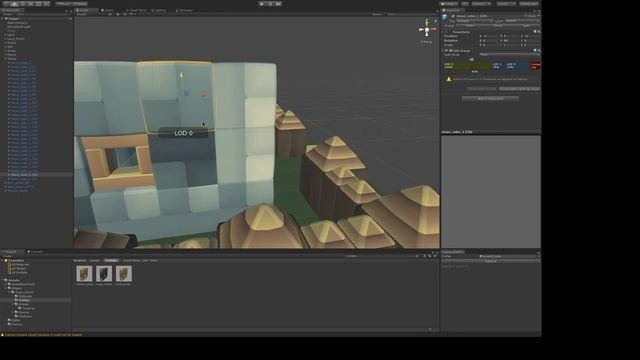The height and width of the screenshot is (360, 640).
Task: Click the prefab Revert button
Action: pyautogui.click(x=498, y=25)
